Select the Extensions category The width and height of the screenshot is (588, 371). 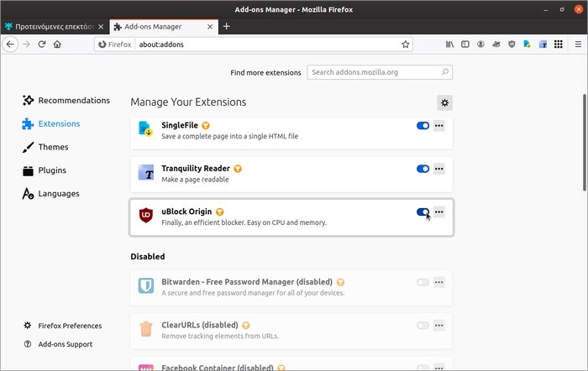[x=51, y=123]
